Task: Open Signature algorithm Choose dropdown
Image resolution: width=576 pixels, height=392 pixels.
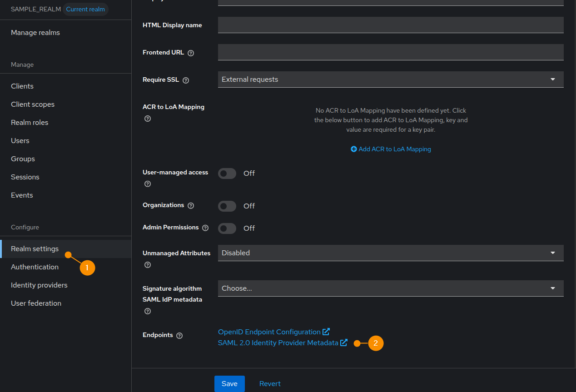Action: click(x=391, y=288)
